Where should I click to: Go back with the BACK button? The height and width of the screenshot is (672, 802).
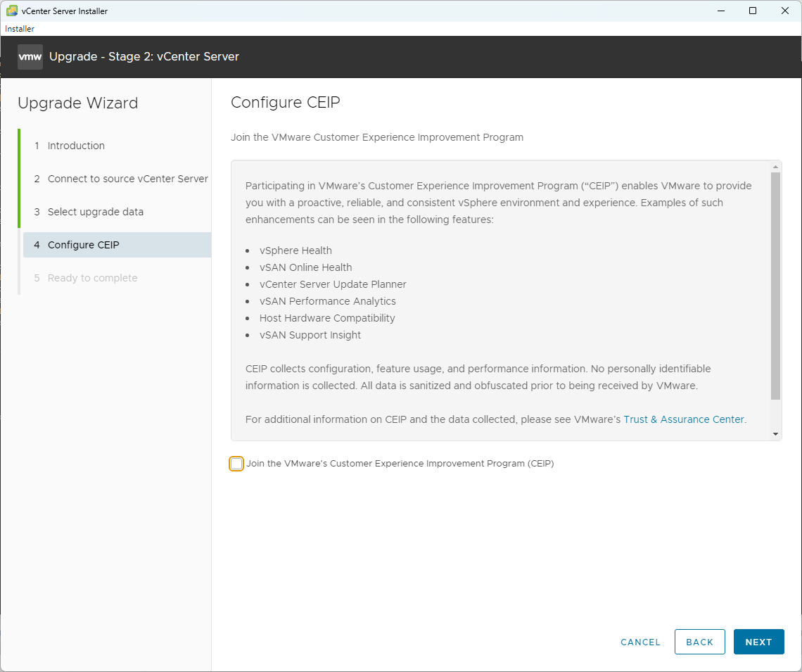699,642
